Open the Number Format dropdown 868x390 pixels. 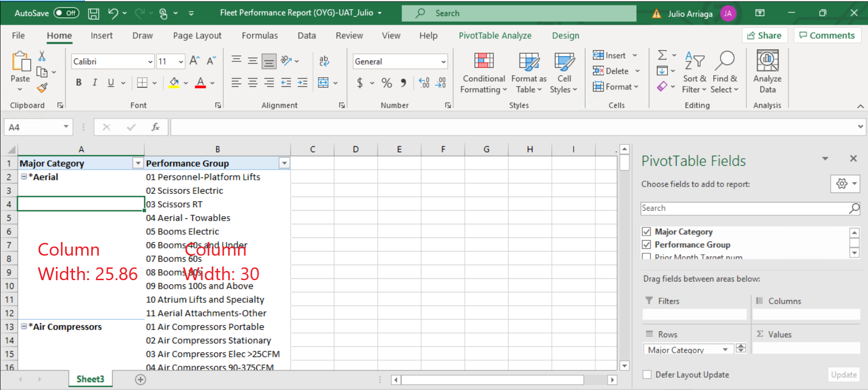pos(443,62)
